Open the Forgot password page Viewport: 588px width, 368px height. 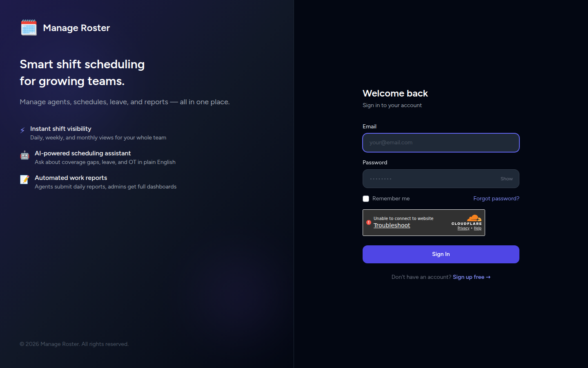point(496,198)
